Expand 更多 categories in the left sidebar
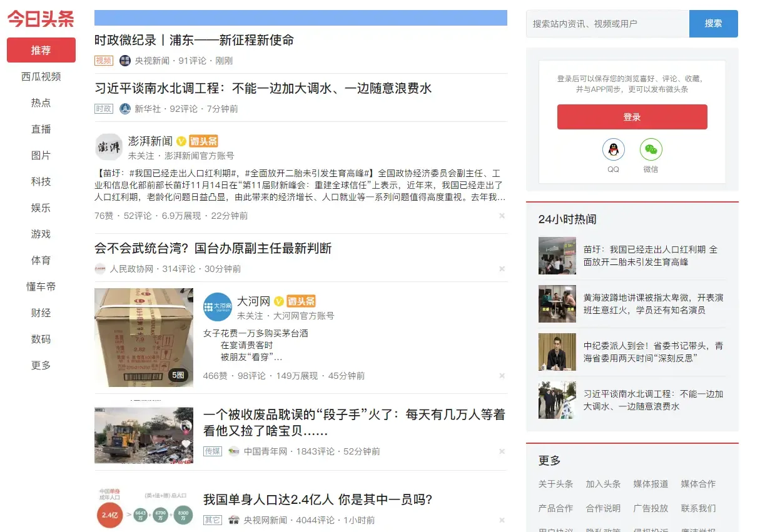765x532 pixels. 41,365
